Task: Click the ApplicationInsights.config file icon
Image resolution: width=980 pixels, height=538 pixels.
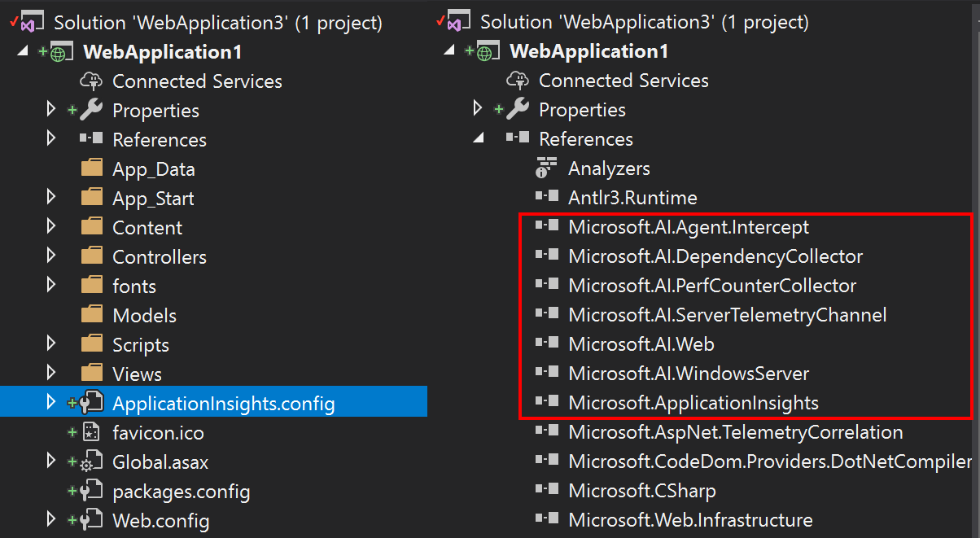Action: coord(91,403)
